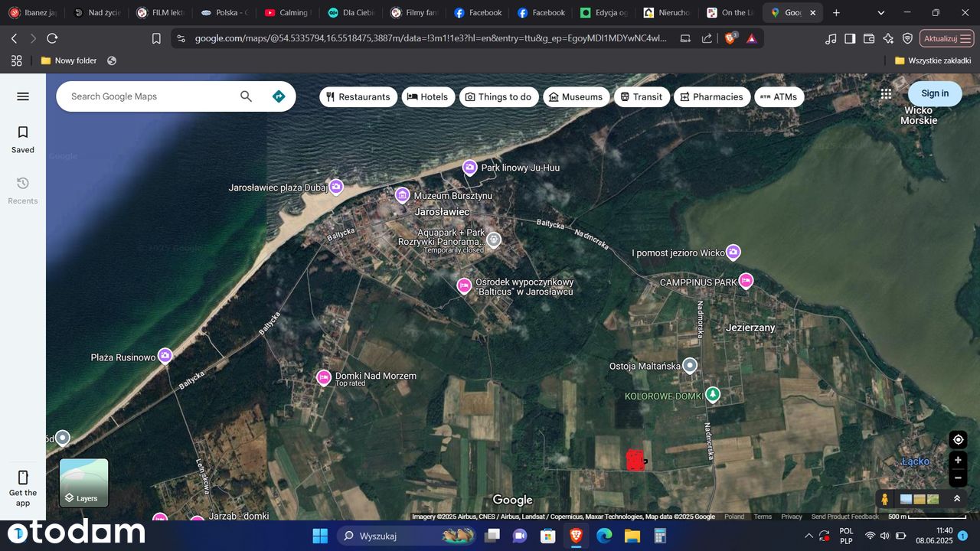Open the Privacy footer link

pos(792,517)
